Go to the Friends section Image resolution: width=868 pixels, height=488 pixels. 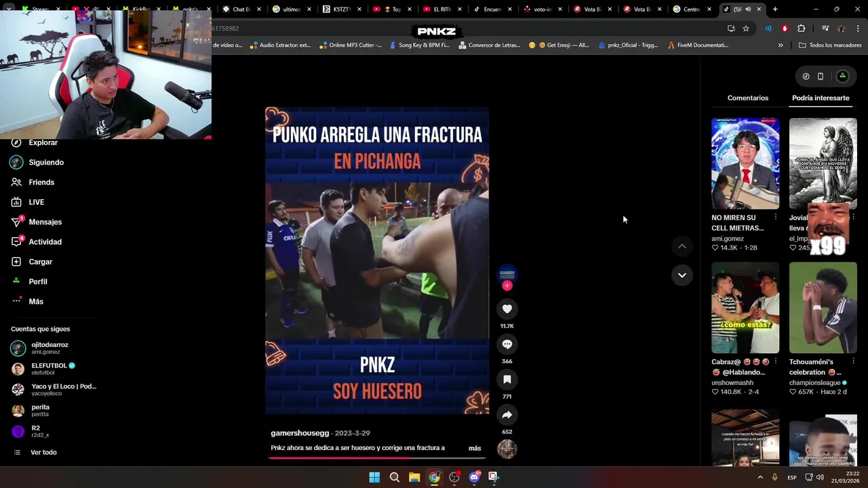(33, 182)
